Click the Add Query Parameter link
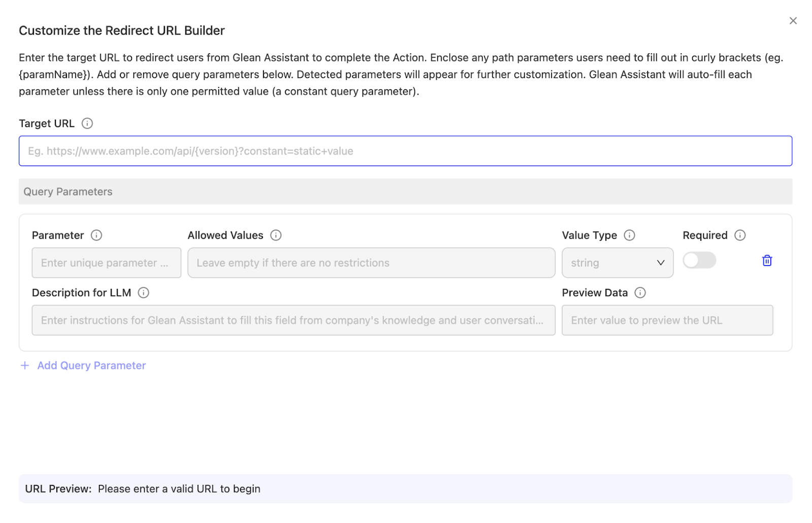 [x=91, y=365]
